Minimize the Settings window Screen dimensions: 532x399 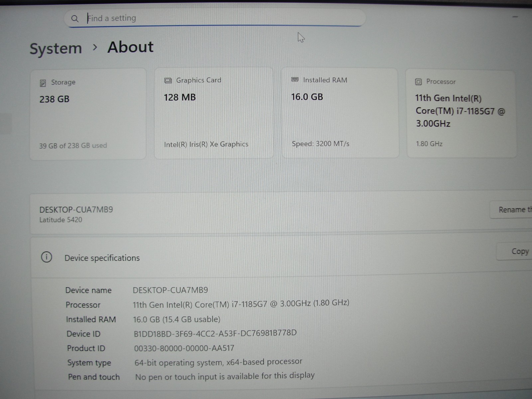[515, 17]
